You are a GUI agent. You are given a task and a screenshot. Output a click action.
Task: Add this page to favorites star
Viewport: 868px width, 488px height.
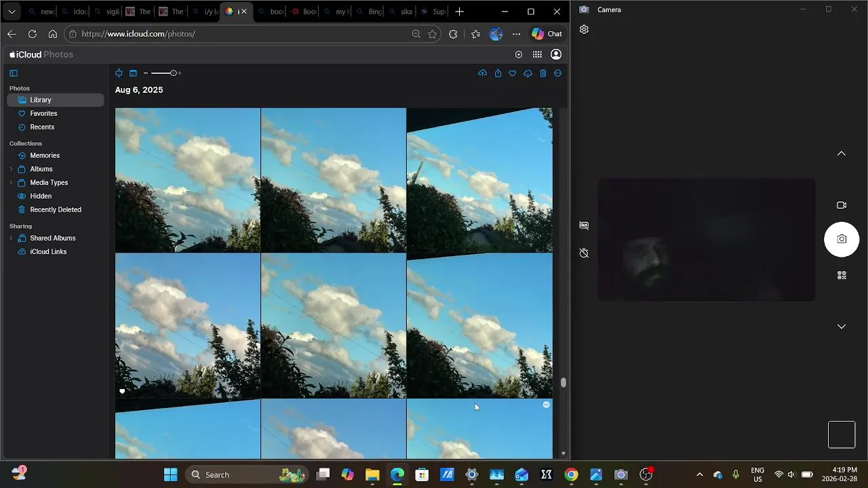point(433,34)
